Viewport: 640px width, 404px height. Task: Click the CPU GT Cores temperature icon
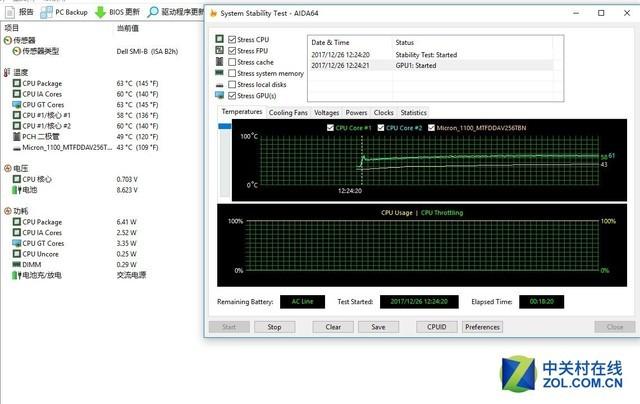(x=17, y=105)
